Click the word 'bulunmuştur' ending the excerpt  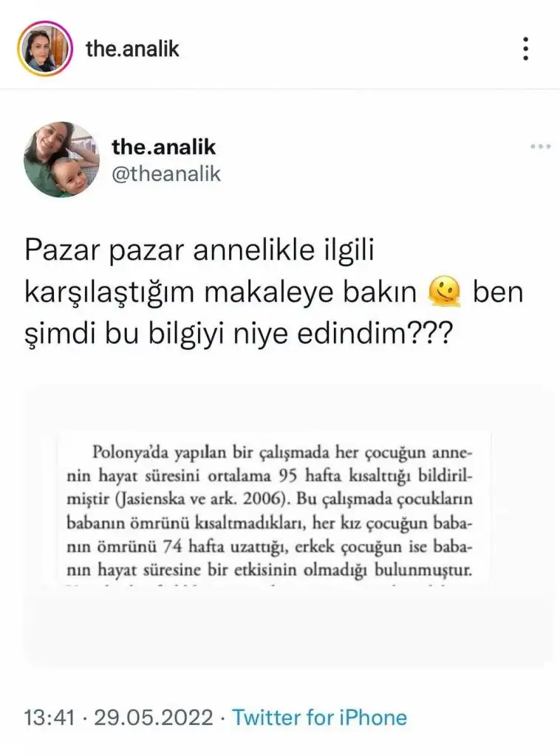pyautogui.click(x=423, y=571)
